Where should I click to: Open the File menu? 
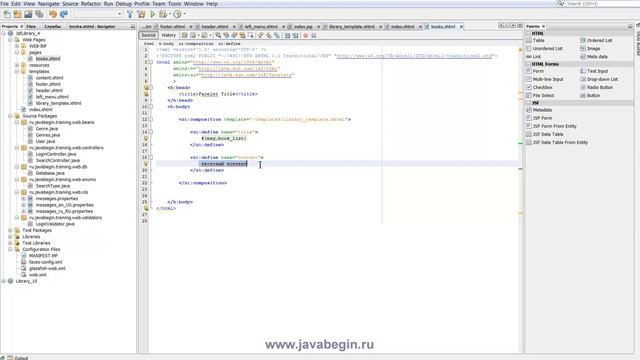(4, 4)
